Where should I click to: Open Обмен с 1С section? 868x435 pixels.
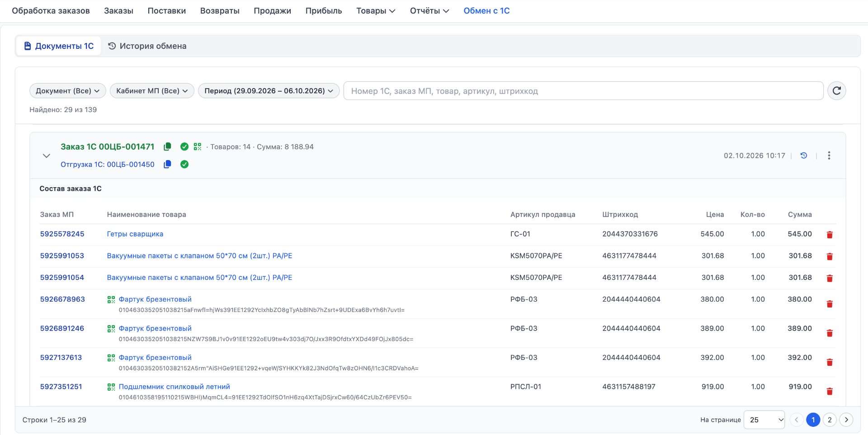(486, 11)
